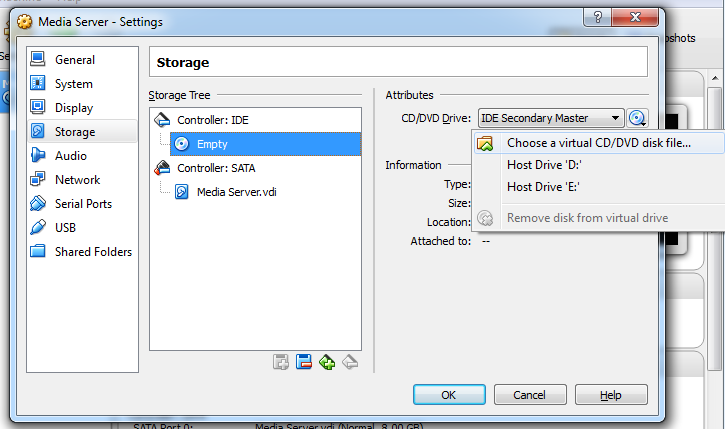Click the scroll up arrow in background window
The height and width of the screenshot is (429, 725).
coord(715,78)
